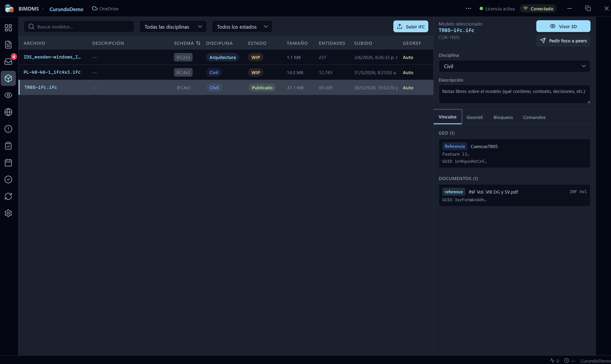Image resolution: width=611 pixels, height=364 pixels.
Task: Open the issues alert circle icon
Action: 8,129
